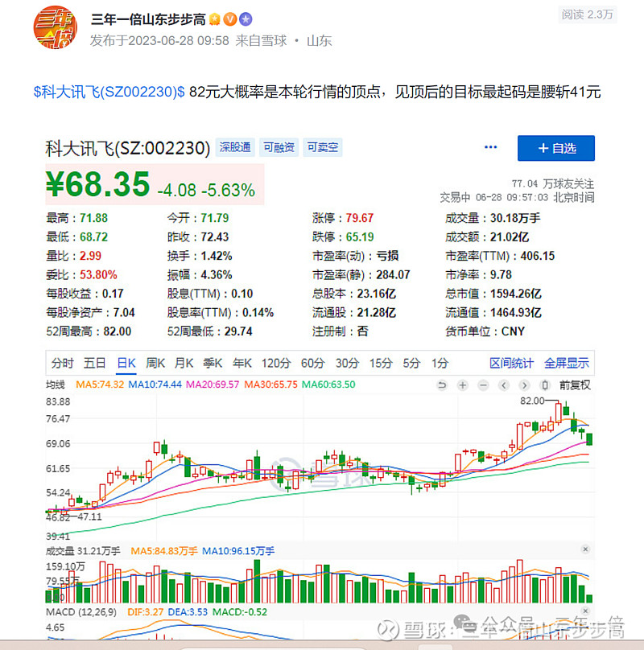Click the MA5:74.32 moving average label
The height and width of the screenshot is (650, 644).
coord(100,385)
